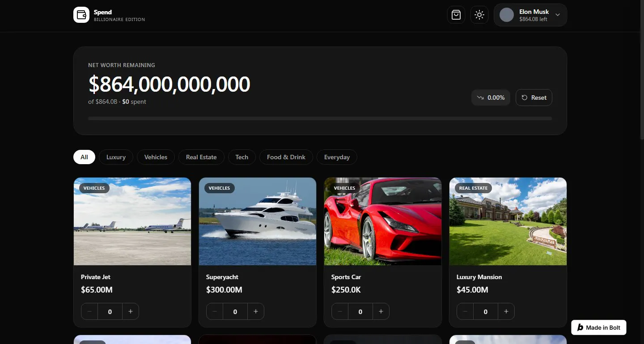The width and height of the screenshot is (644, 344).
Task: Click the $250.0K price
Action: pyautogui.click(x=346, y=290)
